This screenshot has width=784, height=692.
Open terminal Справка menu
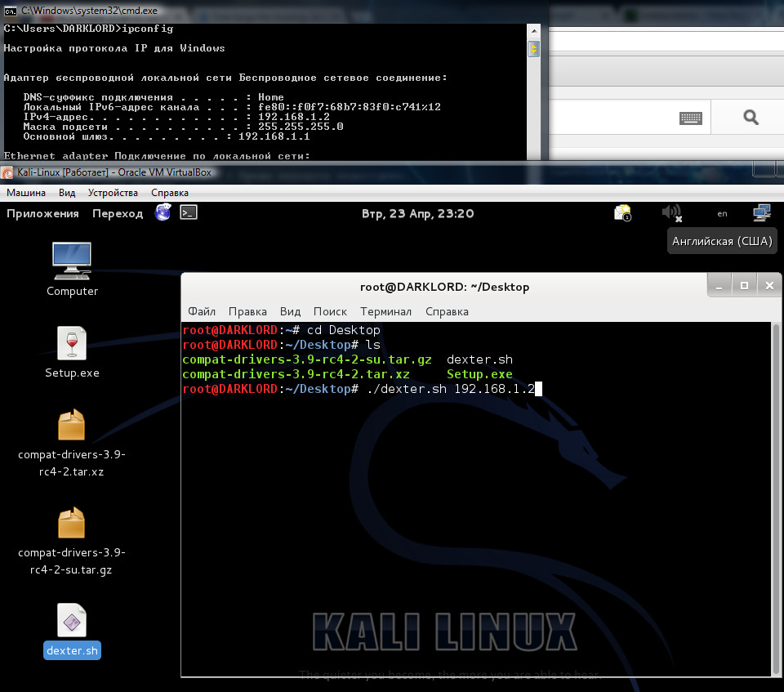(447, 312)
